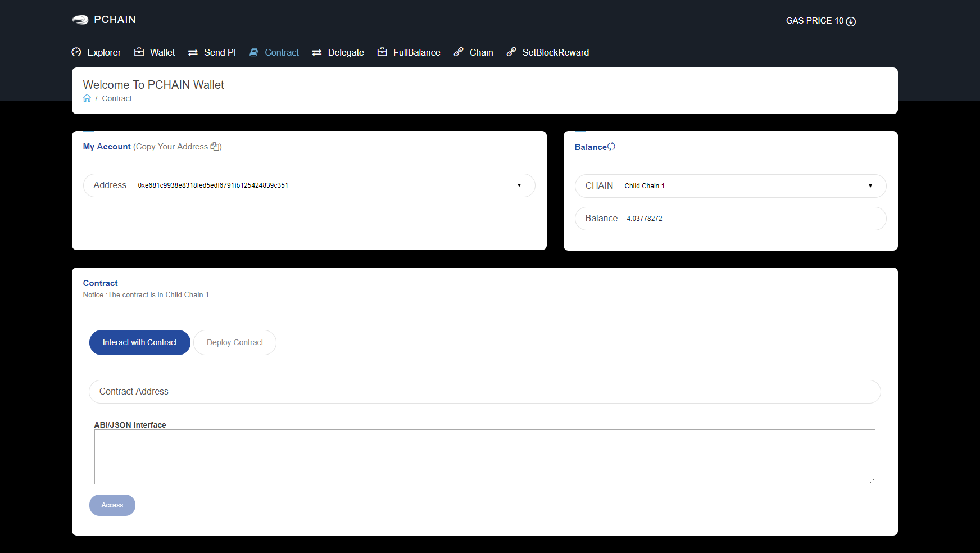Switch to Interact with Contract mode

click(x=140, y=342)
